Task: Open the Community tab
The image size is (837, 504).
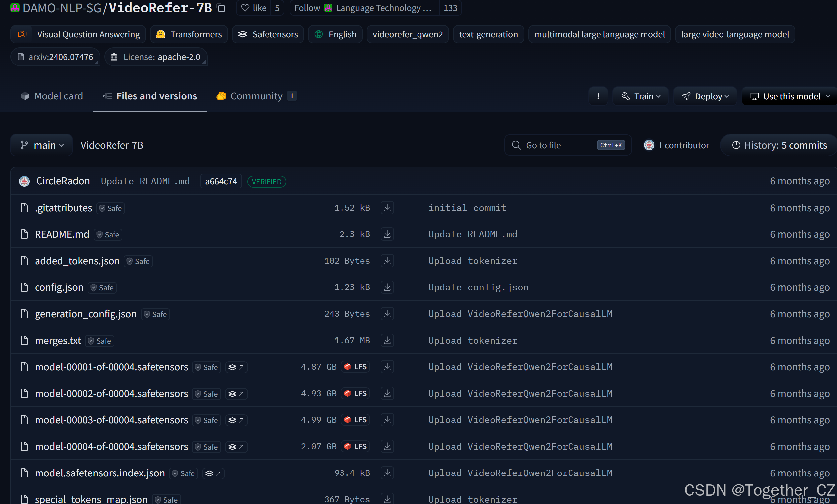Action: tap(256, 96)
